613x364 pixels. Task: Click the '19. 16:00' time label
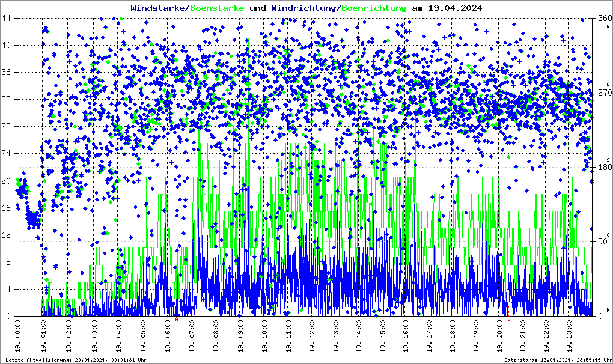407,336
